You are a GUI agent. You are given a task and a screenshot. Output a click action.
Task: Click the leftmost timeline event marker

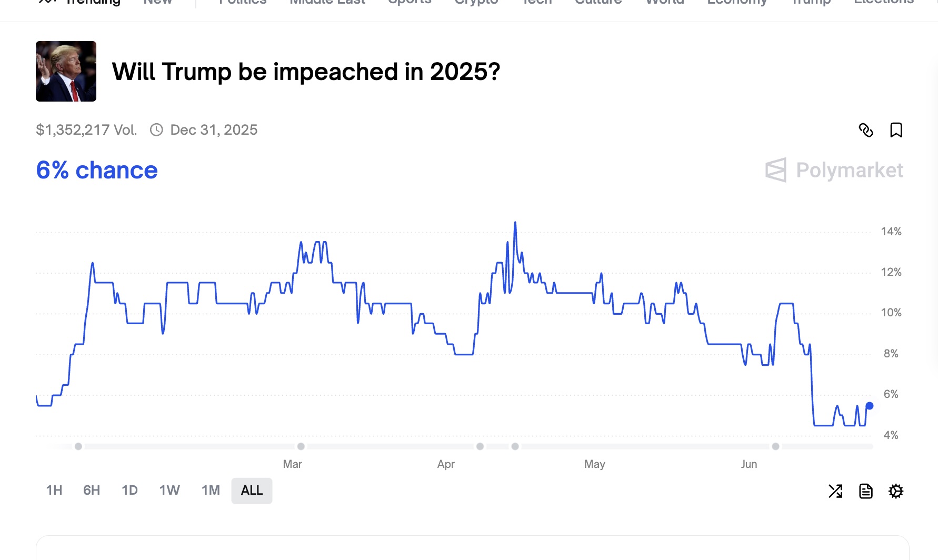click(78, 446)
